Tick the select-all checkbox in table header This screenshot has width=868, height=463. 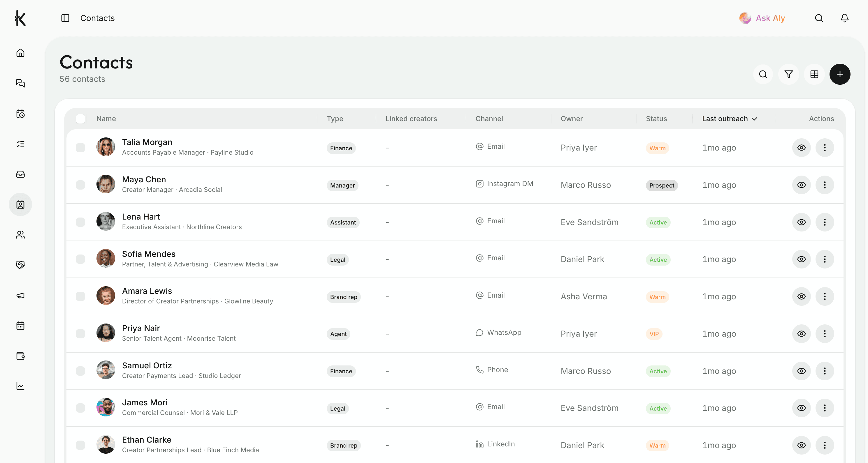click(x=80, y=119)
